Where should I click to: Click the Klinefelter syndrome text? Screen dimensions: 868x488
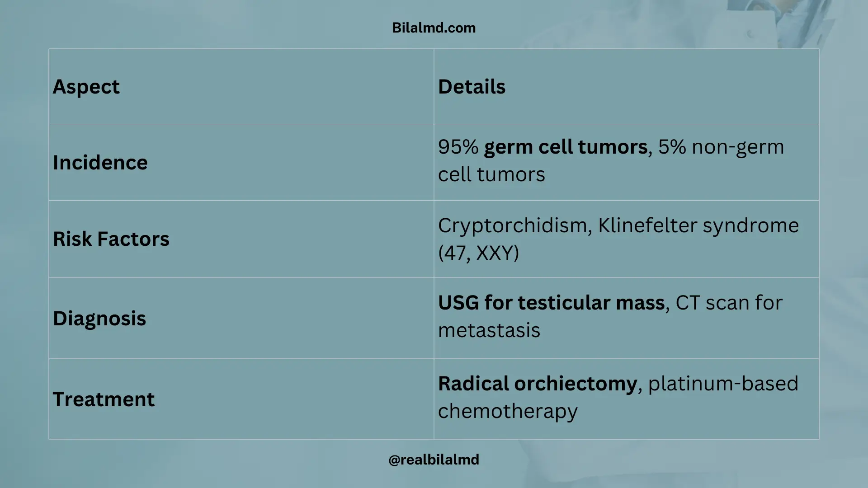click(x=698, y=225)
